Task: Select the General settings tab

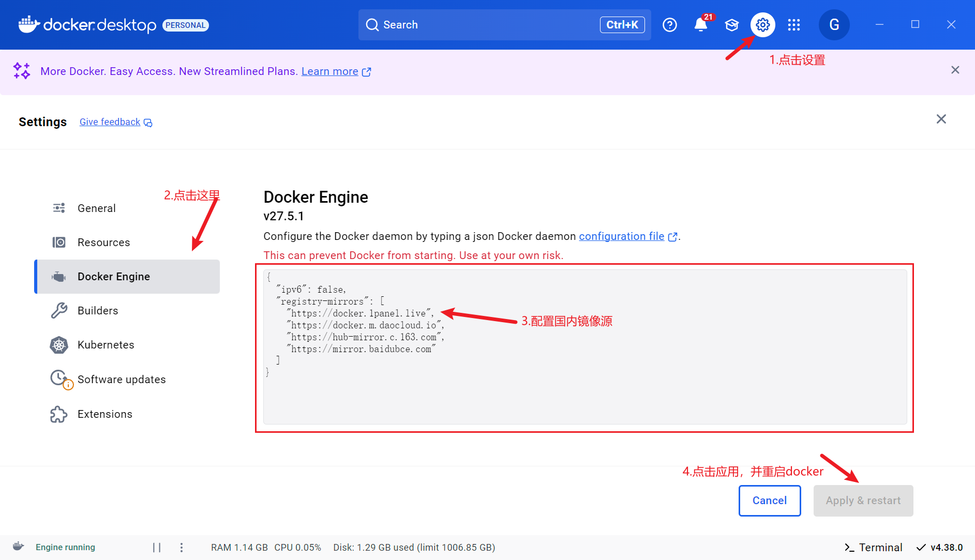Action: [127, 208]
